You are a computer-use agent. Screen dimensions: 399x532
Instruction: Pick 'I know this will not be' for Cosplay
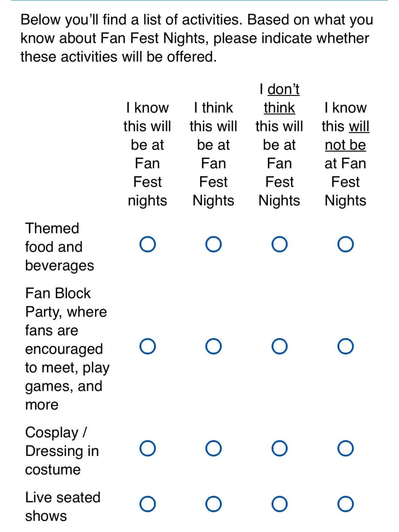[x=345, y=448]
